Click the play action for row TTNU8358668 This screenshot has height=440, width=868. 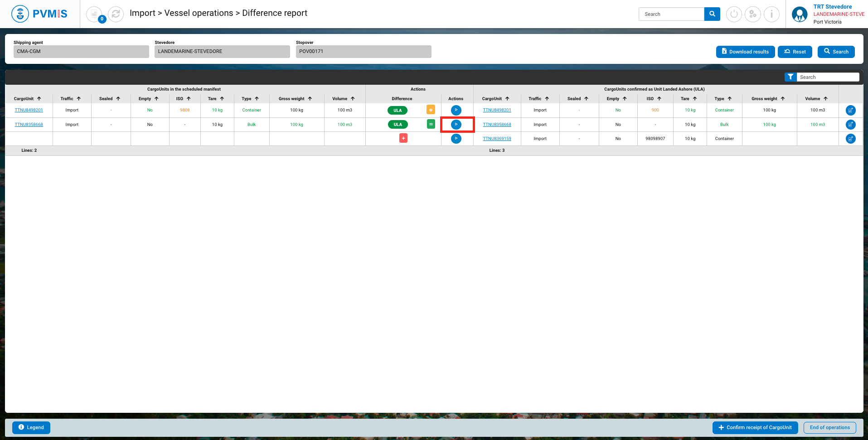coord(456,124)
